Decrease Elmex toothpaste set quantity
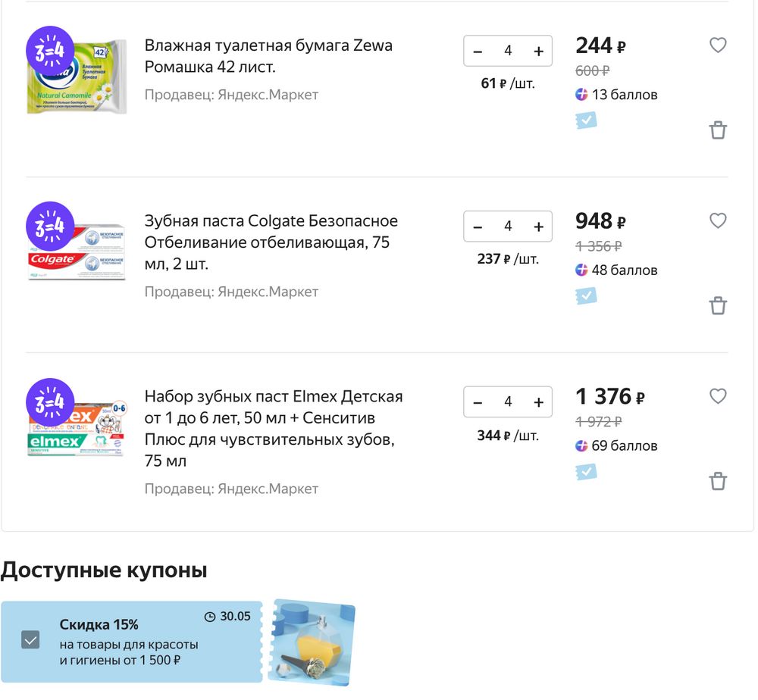This screenshot has height=700, width=758. [x=478, y=402]
